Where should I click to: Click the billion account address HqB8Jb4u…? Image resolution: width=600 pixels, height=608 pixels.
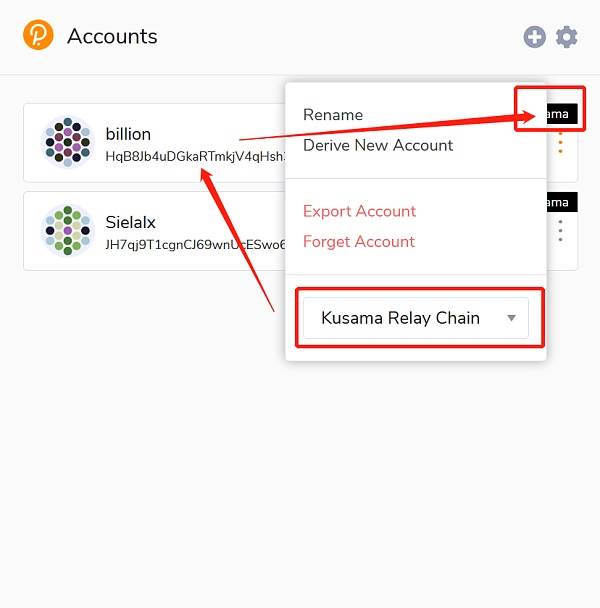[x=195, y=157]
